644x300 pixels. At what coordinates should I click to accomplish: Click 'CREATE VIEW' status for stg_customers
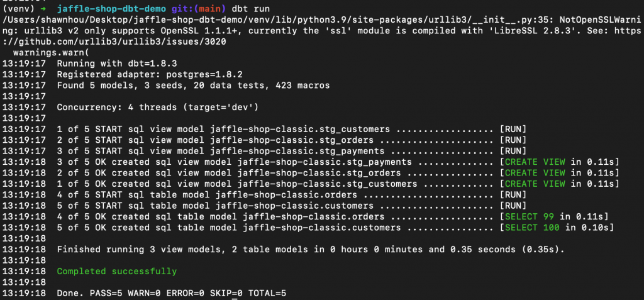pos(535,184)
